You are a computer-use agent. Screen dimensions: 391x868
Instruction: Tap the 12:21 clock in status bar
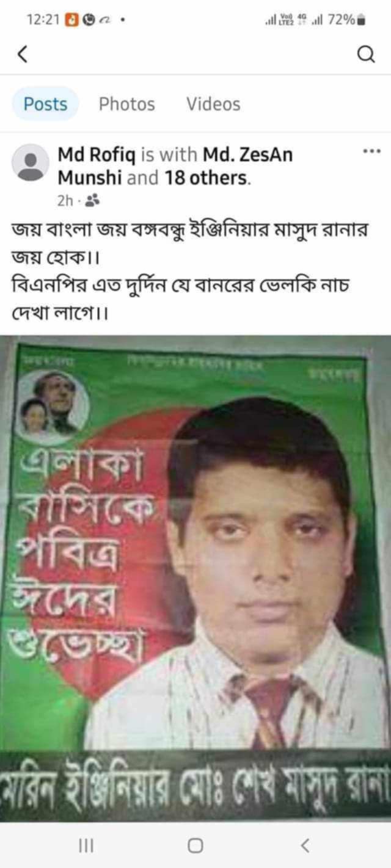(x=43, y=20)
